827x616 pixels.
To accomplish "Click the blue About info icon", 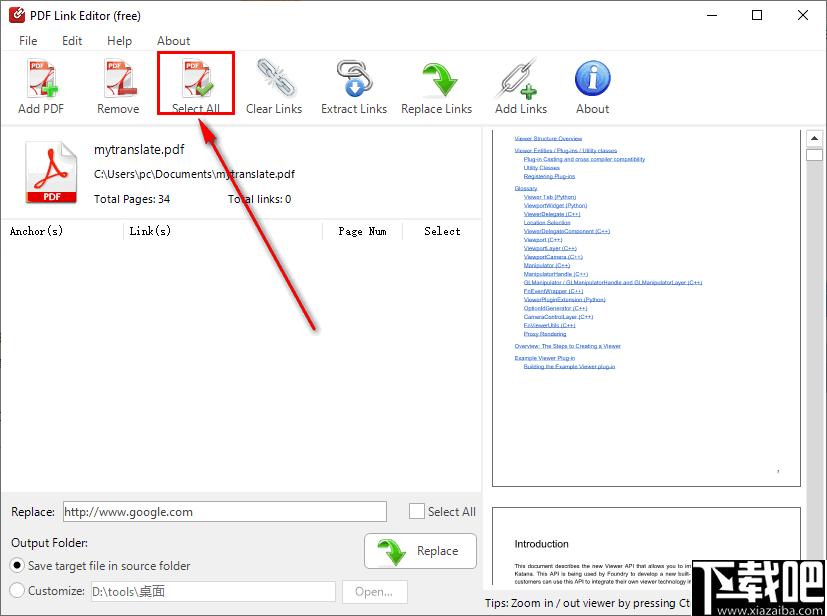I will 592,79.
